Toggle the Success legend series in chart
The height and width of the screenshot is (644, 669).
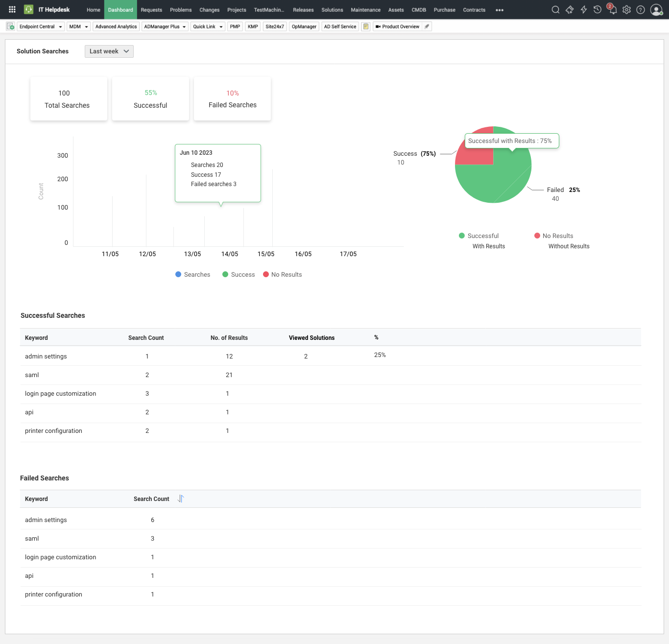pos(239,275)
